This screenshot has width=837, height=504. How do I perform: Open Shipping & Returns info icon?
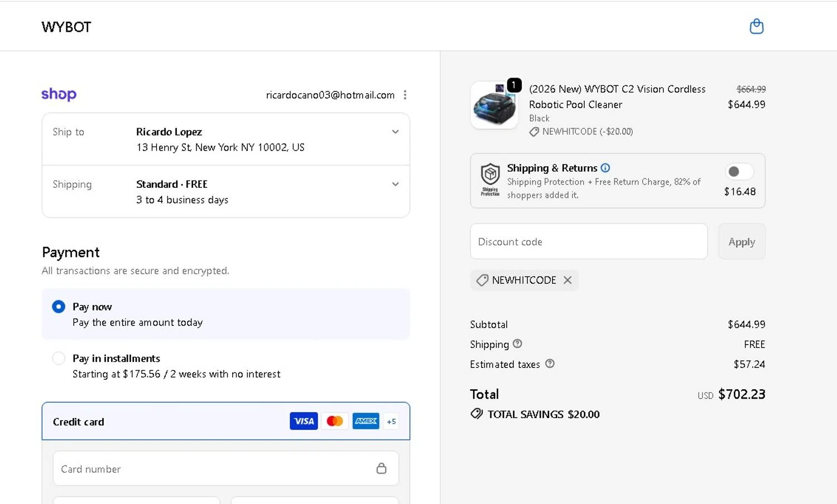605,168
